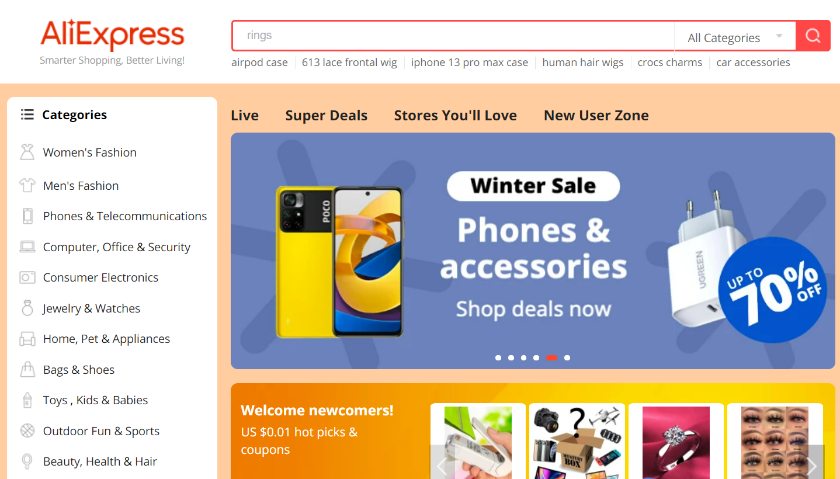840x479 pixels.
Task: Click the Home, Pet & Appliances category
Action: tap(106, 339)
